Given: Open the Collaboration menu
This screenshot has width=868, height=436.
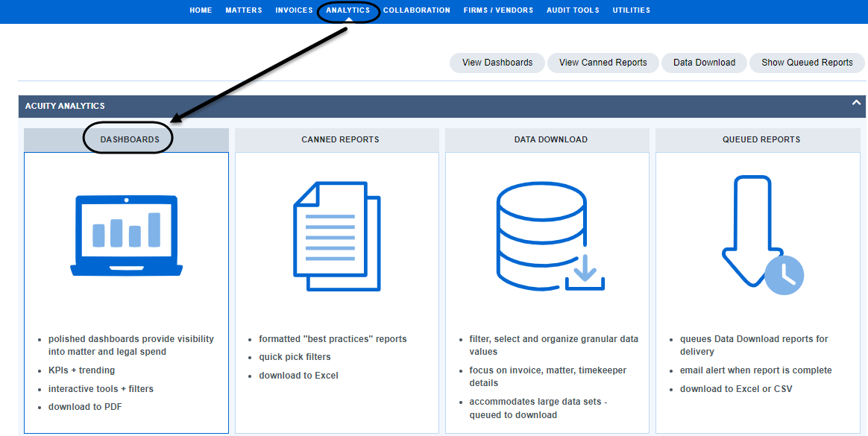Looking at the screenshot, I should click(x=416, y=10).
